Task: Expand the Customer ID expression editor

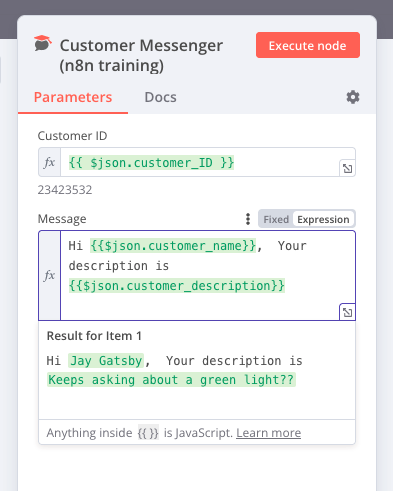Action: pos(348,169)
